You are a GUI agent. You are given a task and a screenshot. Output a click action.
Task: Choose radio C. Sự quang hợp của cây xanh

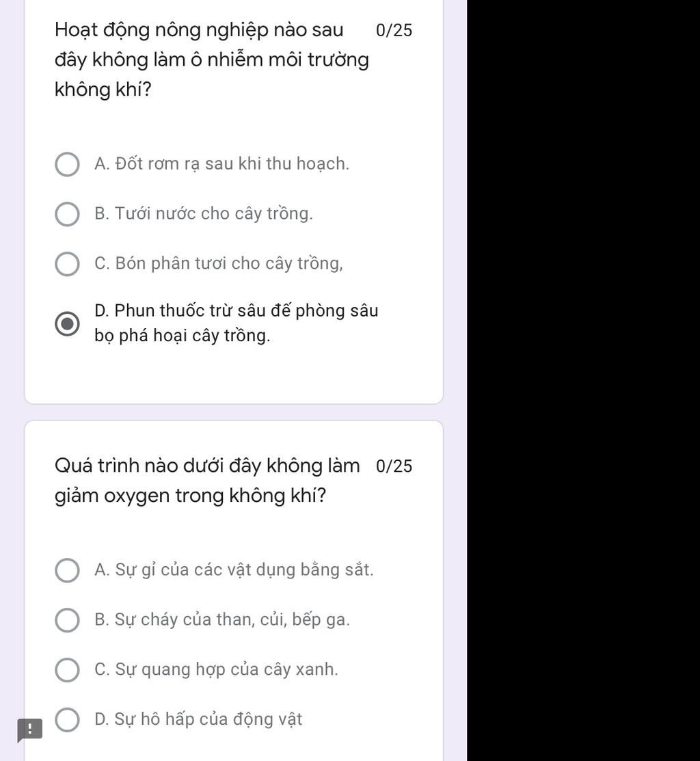tap(68, 670)
